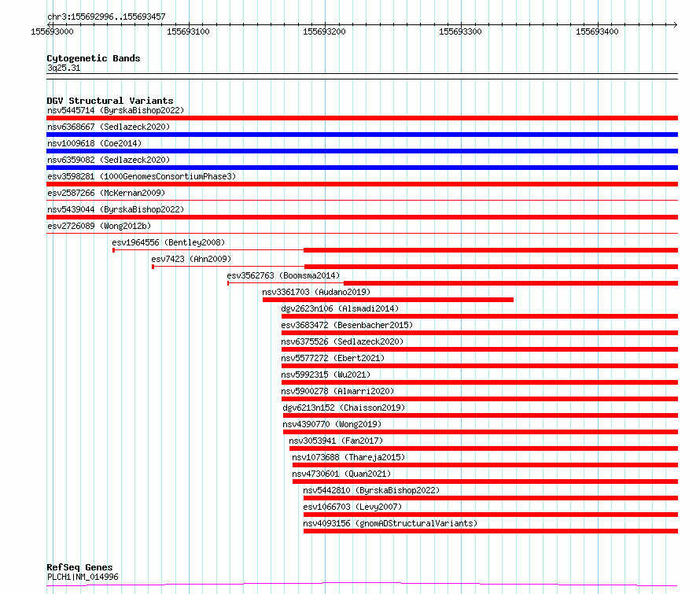This screenshot has height=594, width=700.
Task: Open the esv2587266 (McKernan2009) label
Action: coord(106,193)
